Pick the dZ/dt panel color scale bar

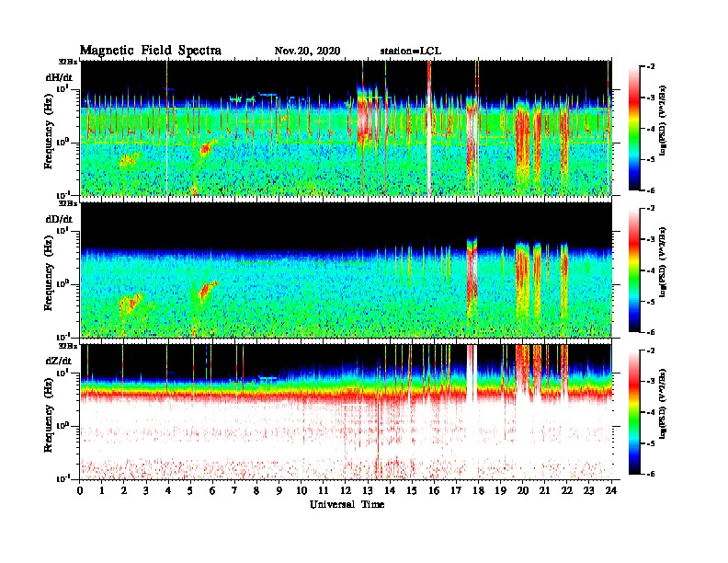(634, 412)
